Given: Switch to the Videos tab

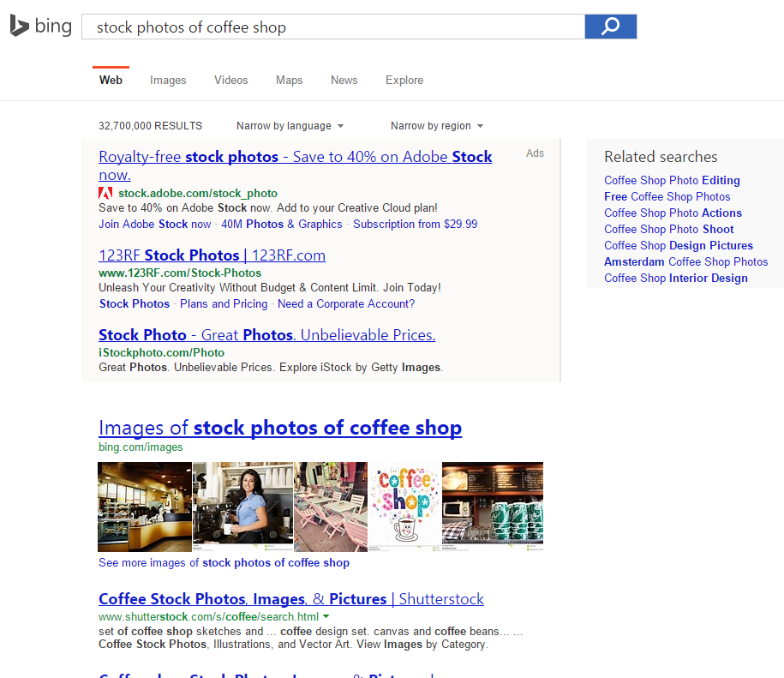Looking at the screenshot, I should click(x=230, y=81).
